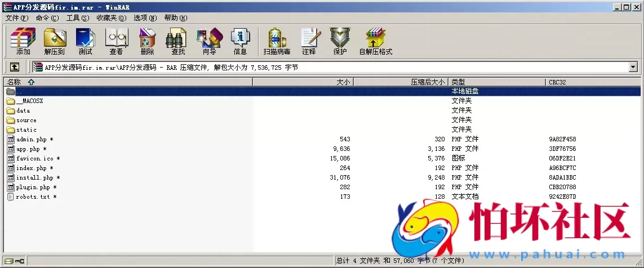Click the 扫描病毒 (Virus scan) icon
Image resolution: width=644 pixels, height=268 pixels.
pos(277,41)
